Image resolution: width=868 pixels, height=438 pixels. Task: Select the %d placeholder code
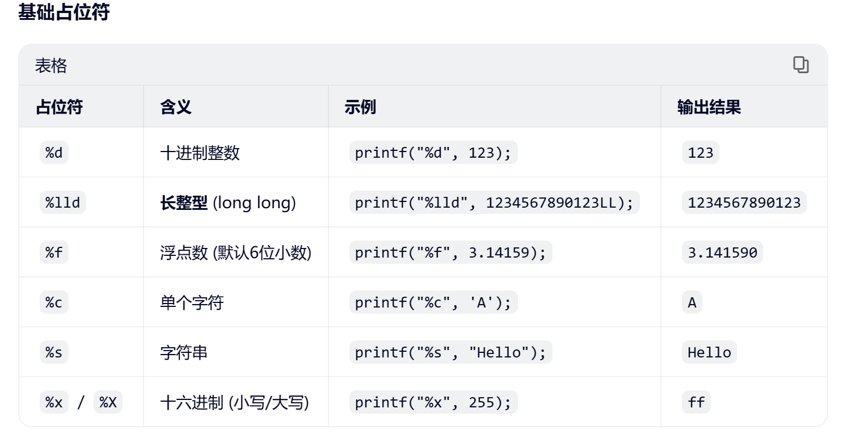[54, 153]
